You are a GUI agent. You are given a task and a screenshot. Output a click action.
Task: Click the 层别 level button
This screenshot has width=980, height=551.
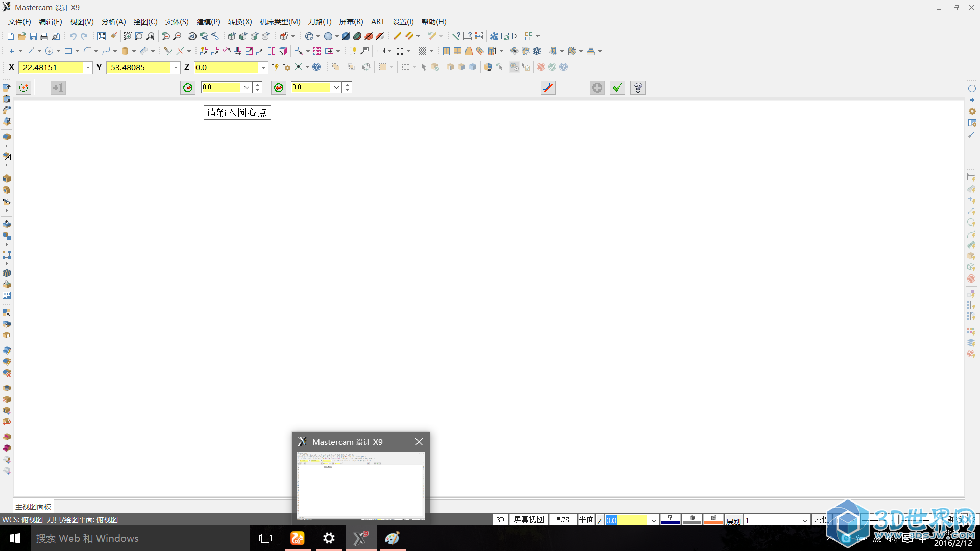click(x=733, y=520)
